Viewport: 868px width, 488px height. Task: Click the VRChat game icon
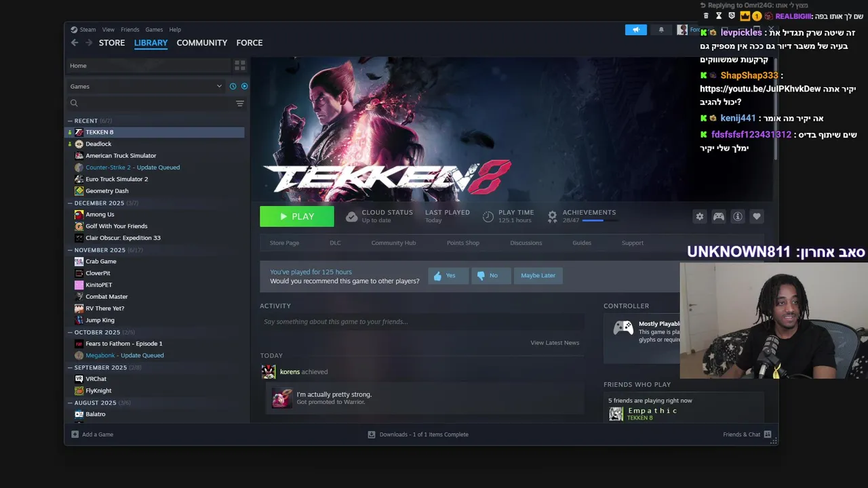point(79,379)
